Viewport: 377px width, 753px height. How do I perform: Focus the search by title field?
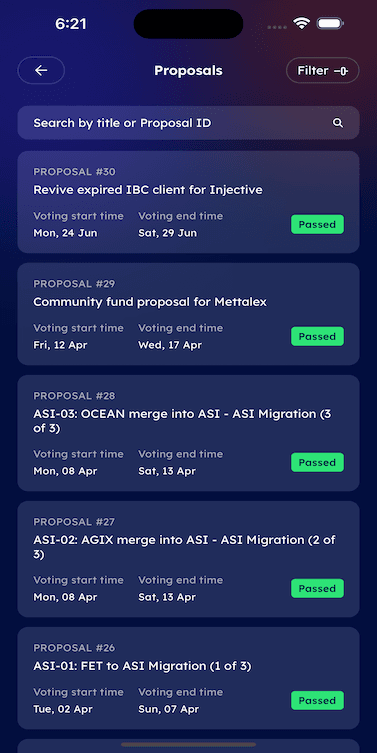point(188,123)
